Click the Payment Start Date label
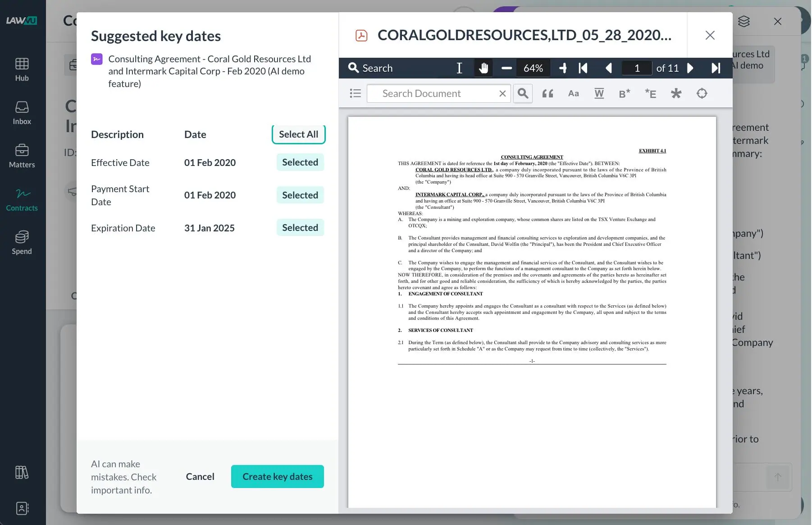The height and width of the screenshot is (525, 812). tap(120, 195)
